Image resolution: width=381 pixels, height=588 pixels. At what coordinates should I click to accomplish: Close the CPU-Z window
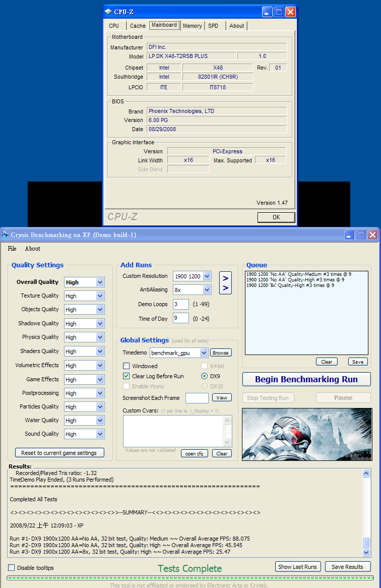[x=290, y=12]
